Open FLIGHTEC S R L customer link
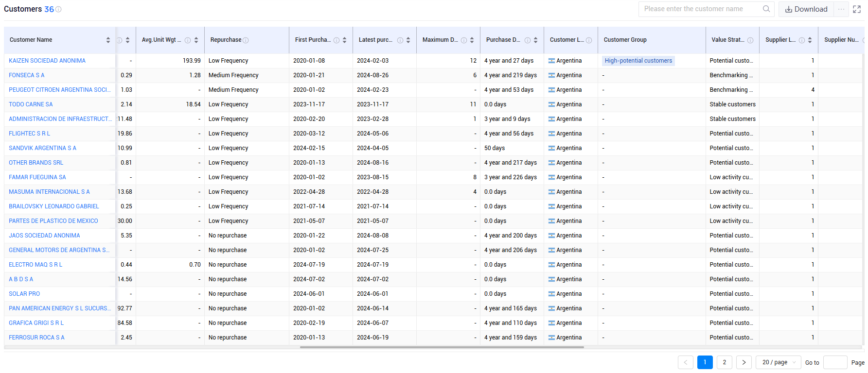This screenshot has height=373, width=868. click(29, 134)
